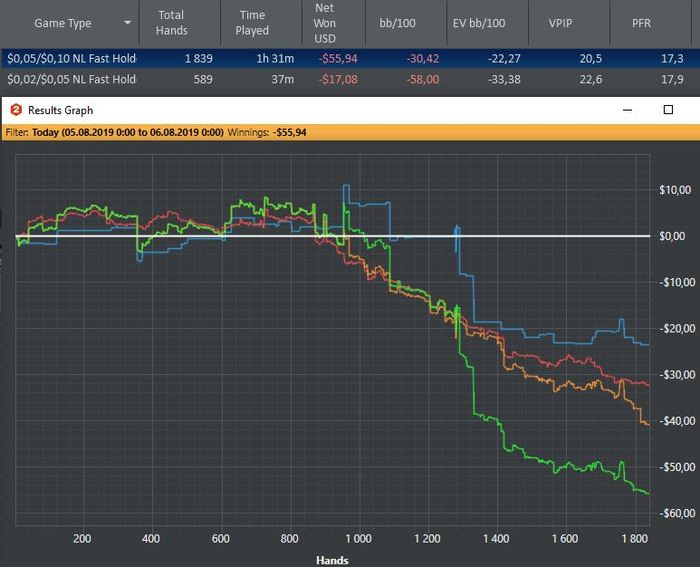
Task: Click the white $0,00 baseline
Action: tap(333, 236)
